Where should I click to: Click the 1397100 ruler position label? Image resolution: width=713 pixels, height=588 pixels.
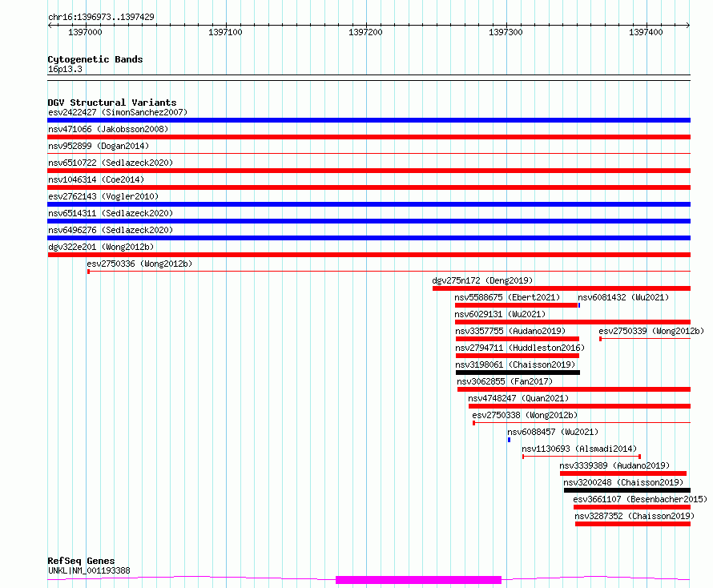(225, 32)
